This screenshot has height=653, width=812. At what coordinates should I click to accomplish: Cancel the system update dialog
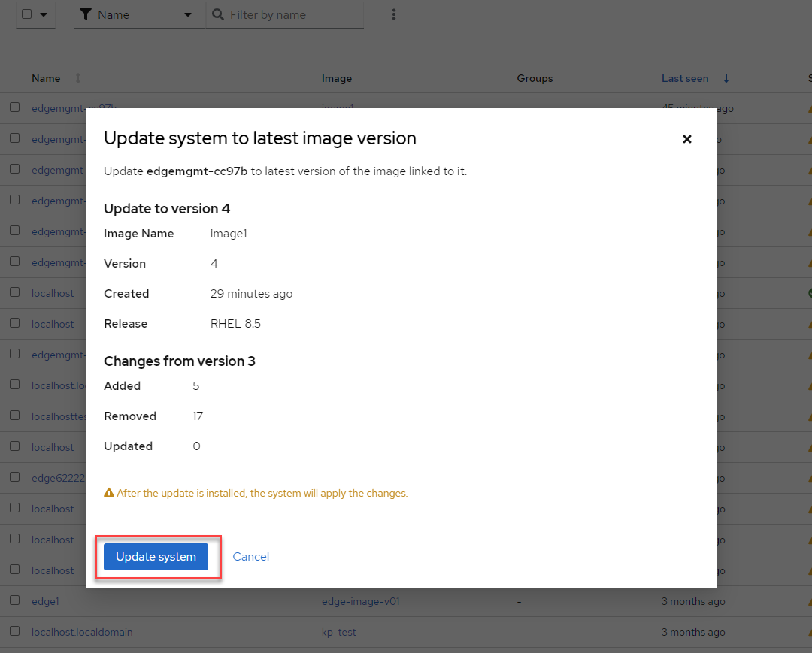[251, 557]
